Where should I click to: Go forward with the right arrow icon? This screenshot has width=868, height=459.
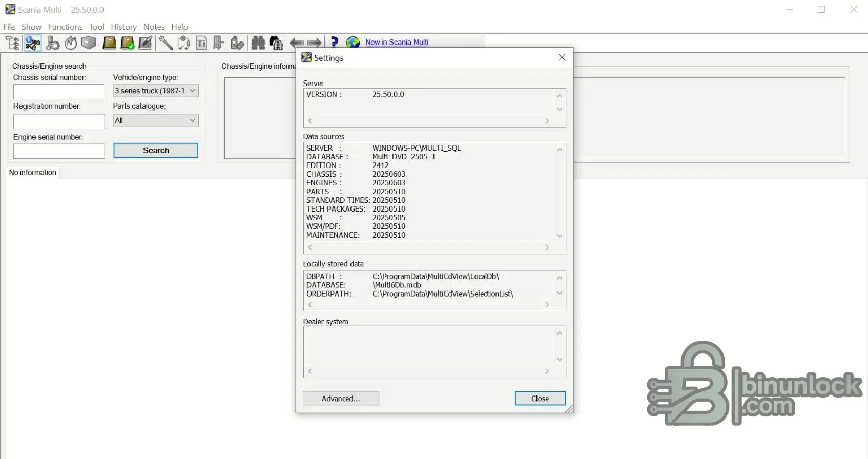pos(315,43)
